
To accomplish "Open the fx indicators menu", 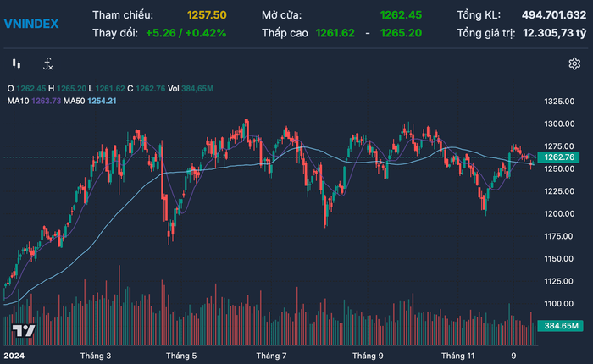I will tap(47, 63).
